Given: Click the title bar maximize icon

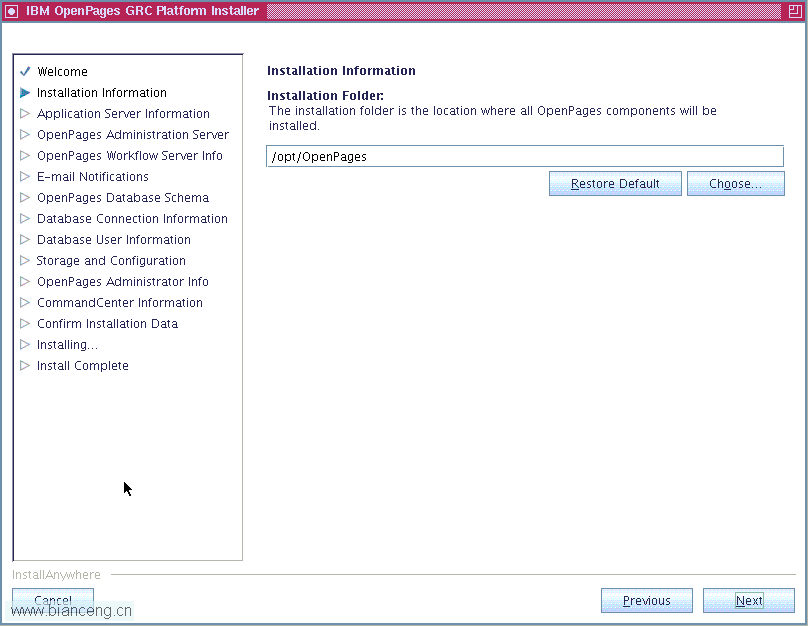Looking at the screenshot, I should pyautogui.click(x=795, y=11).
